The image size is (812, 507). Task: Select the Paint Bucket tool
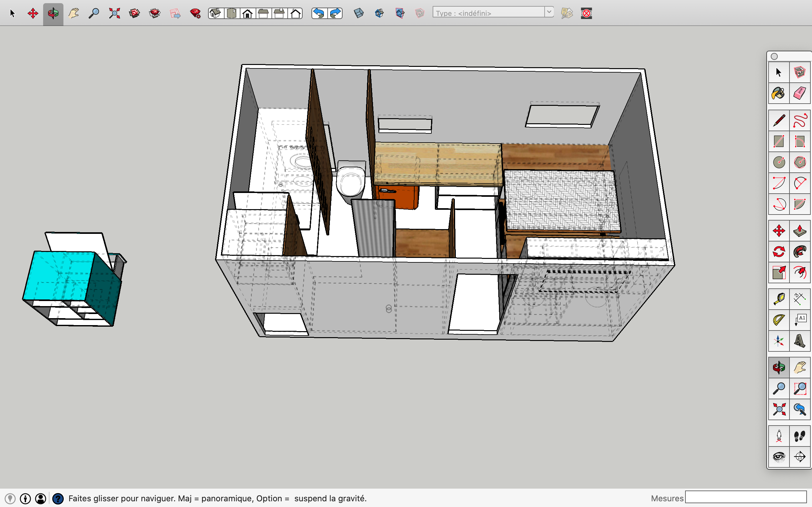point(778,93)
